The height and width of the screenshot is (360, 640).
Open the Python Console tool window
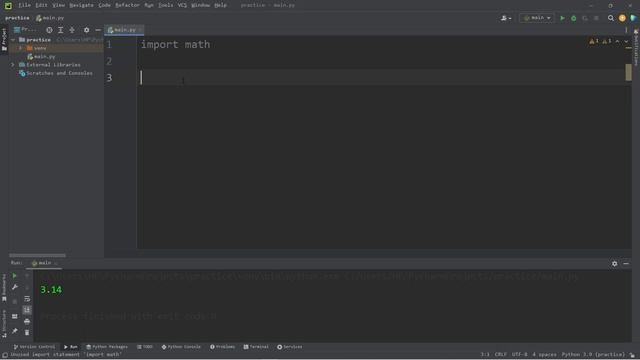[181, 347]
